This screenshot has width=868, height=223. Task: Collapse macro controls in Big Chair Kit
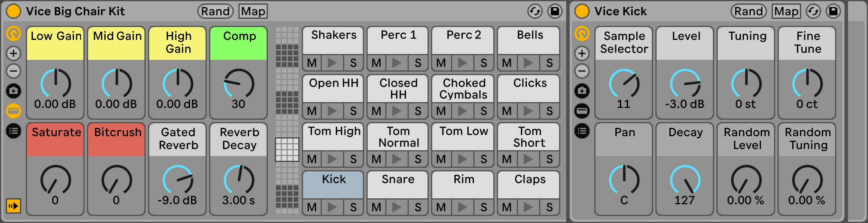(x=14, y=33)
